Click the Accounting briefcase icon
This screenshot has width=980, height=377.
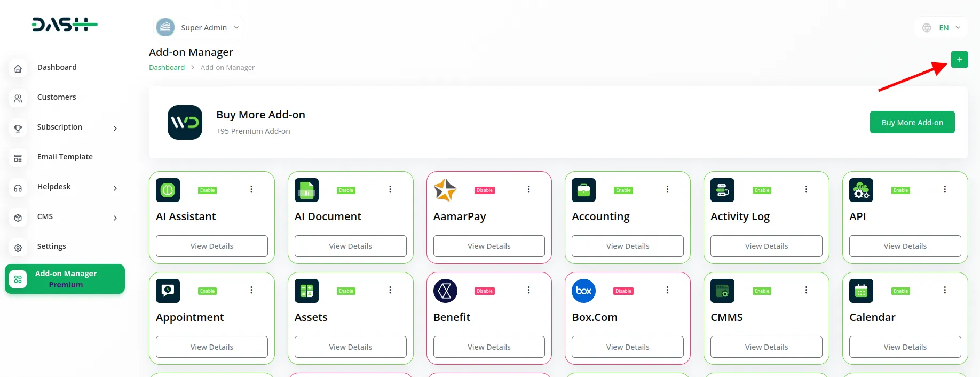583,190
